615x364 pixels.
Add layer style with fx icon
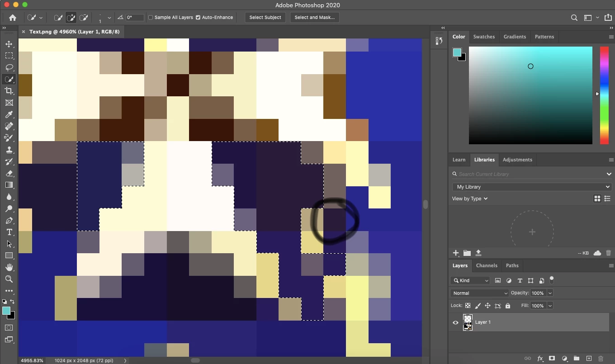click(x=540, y=359)
